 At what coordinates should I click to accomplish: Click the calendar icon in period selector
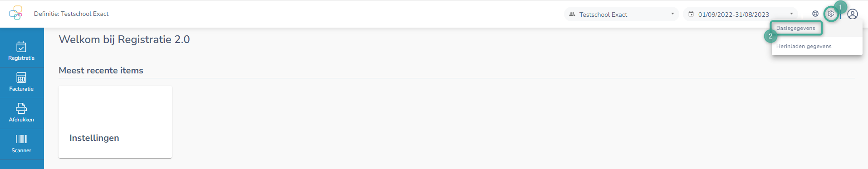[691, 14]
